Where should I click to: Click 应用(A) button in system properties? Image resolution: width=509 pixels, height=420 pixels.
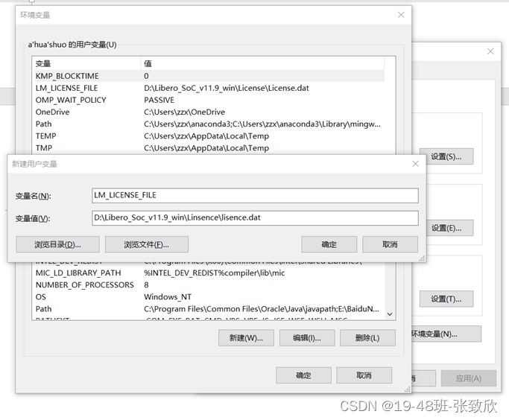(x=469, y=378)
